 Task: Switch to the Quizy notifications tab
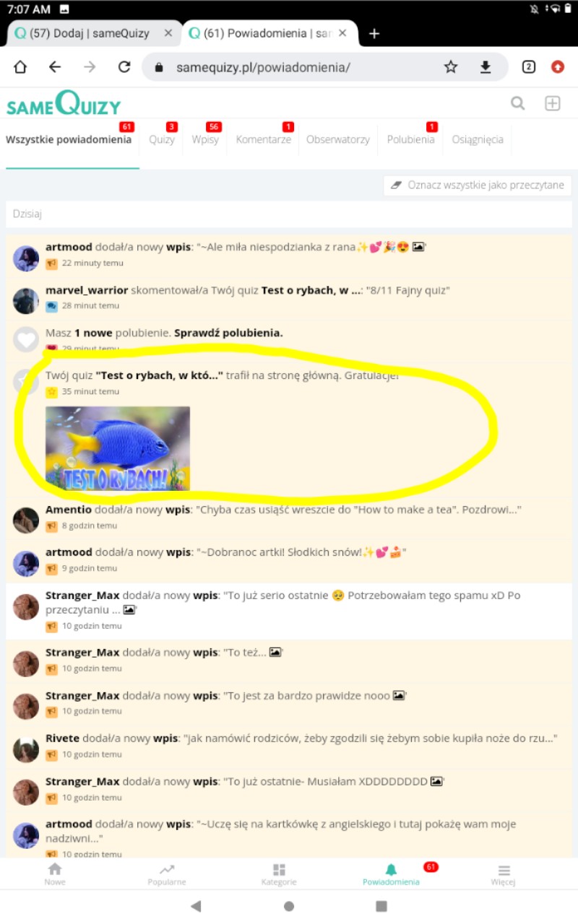tap(162, 139)
